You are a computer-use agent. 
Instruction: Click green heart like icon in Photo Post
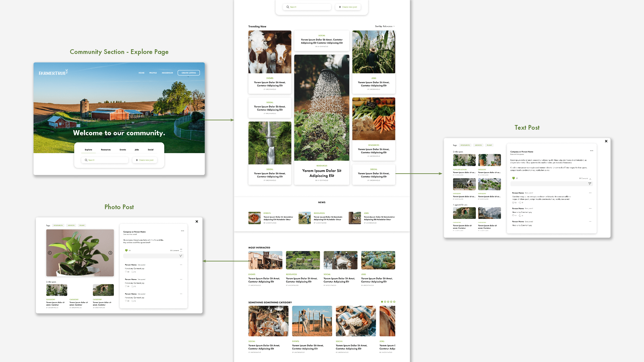click(126, 250)
